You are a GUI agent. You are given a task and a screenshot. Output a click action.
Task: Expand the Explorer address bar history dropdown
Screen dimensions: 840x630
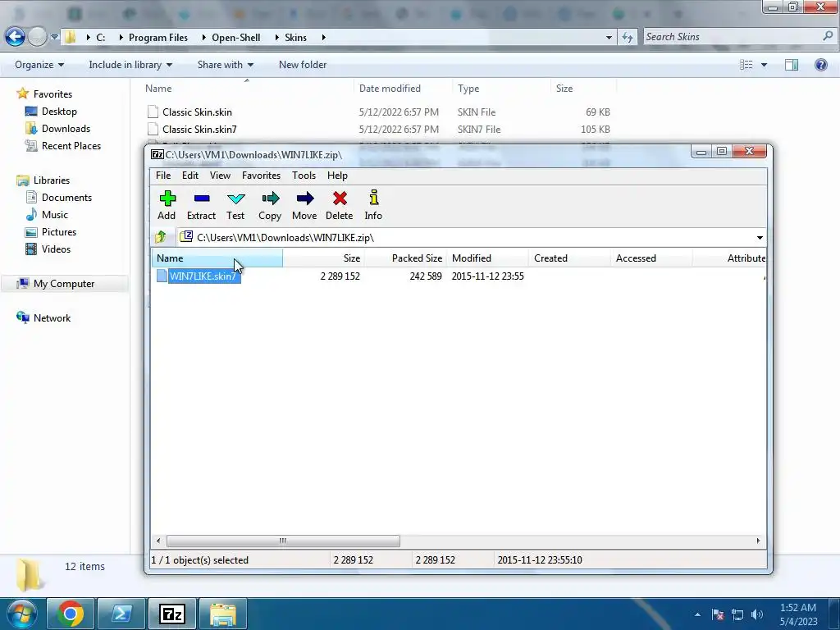click(609, 38)
